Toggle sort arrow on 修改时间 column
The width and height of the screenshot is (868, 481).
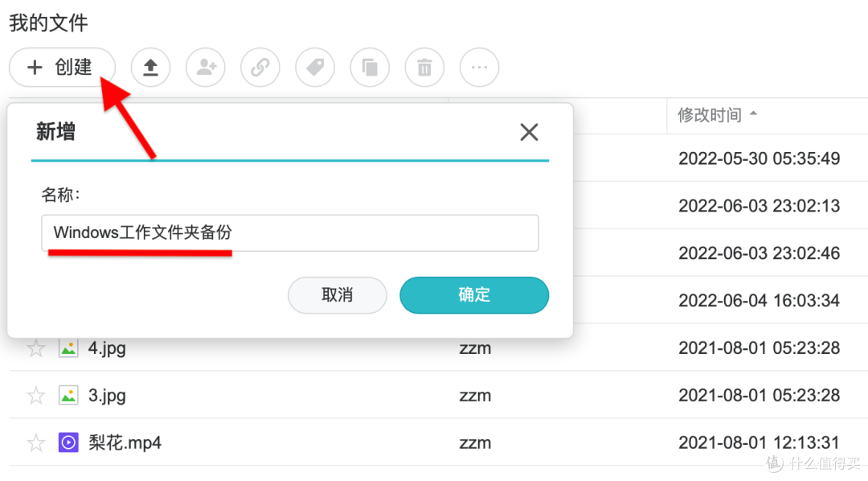pos(754,114)
